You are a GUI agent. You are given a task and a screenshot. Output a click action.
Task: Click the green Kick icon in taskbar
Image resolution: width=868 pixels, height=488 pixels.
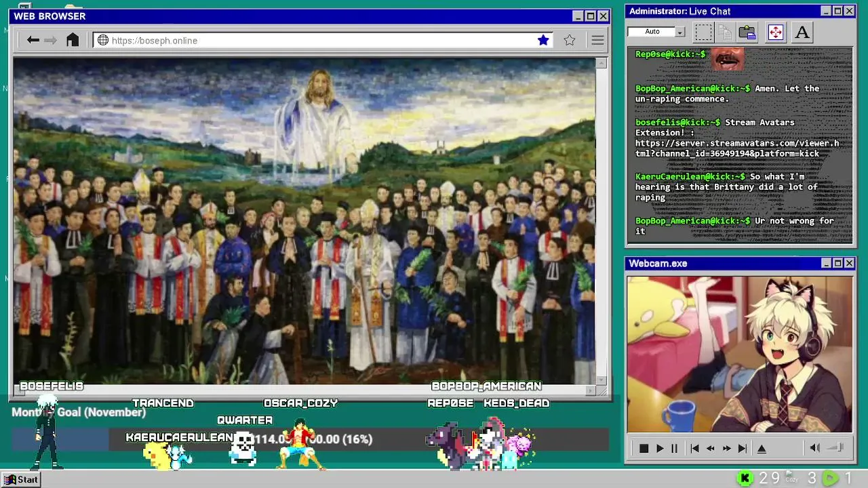(745, 479)
